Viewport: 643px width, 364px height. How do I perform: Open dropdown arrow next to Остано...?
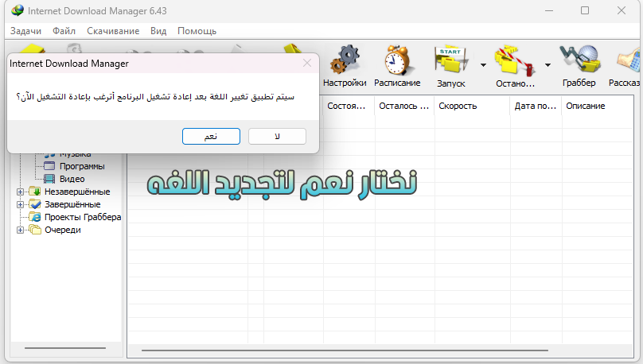(548, 64)
